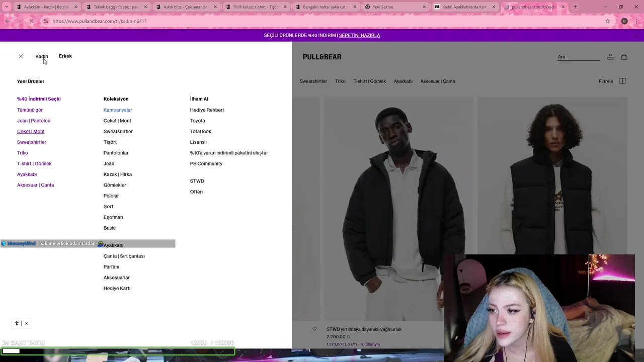This screenshot has height=362, width=644.
Task: Open the Filtrele filter button
Action: click(x=606, y=81)
